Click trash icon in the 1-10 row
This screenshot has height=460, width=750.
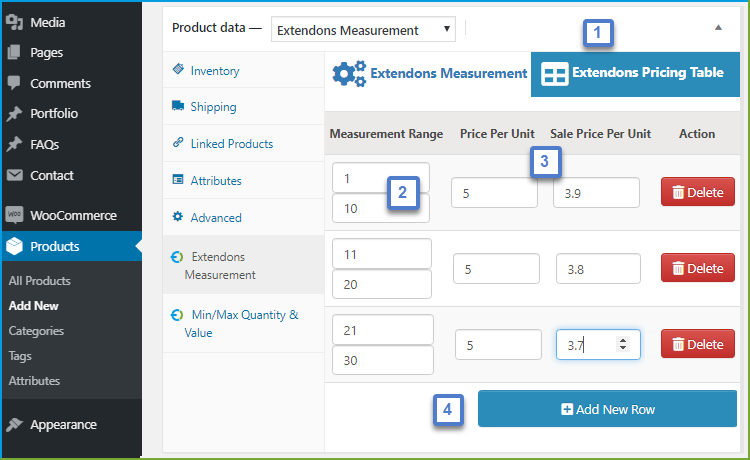(x=678, y=192)
